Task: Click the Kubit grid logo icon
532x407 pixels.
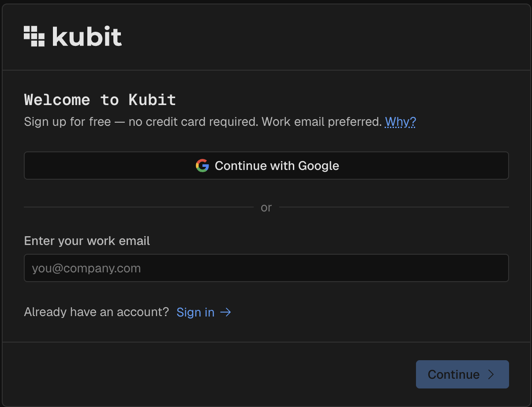Action: (34, 36)
